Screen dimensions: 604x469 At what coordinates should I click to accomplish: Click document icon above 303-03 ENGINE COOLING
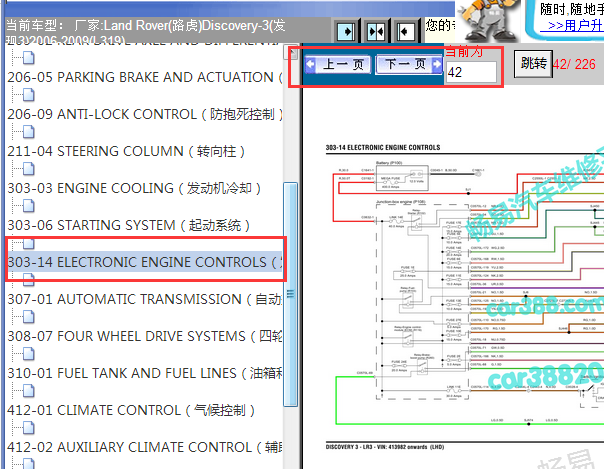point(29,169)
